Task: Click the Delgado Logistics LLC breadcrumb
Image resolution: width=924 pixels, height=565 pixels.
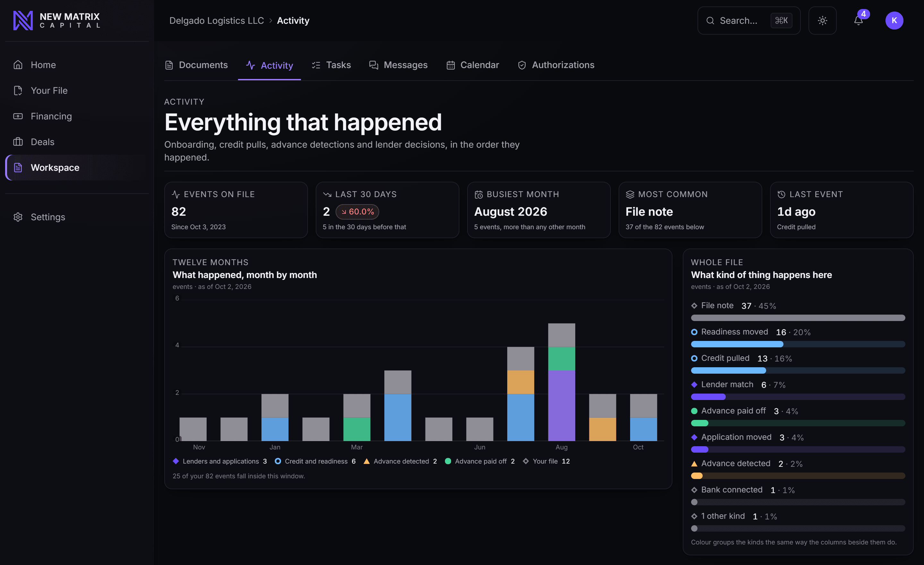Action: click(217, 21)
